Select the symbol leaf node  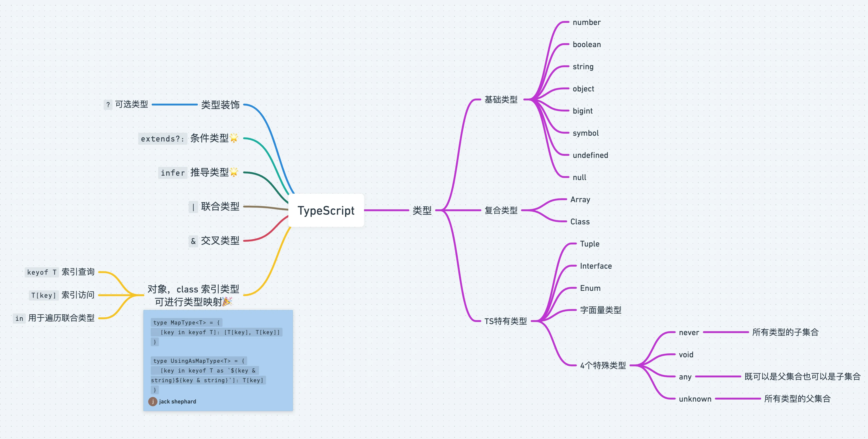(586, 133)
